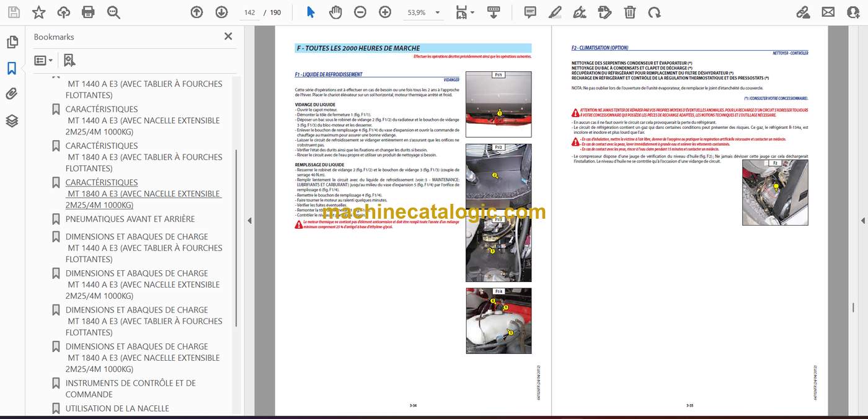Go to the next page with down arrow
868x419 pixels.
[221, 12]
